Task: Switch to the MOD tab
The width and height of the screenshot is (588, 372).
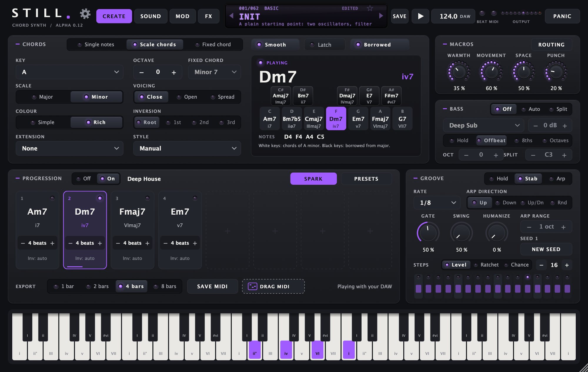Action: [x=183, y=16]
